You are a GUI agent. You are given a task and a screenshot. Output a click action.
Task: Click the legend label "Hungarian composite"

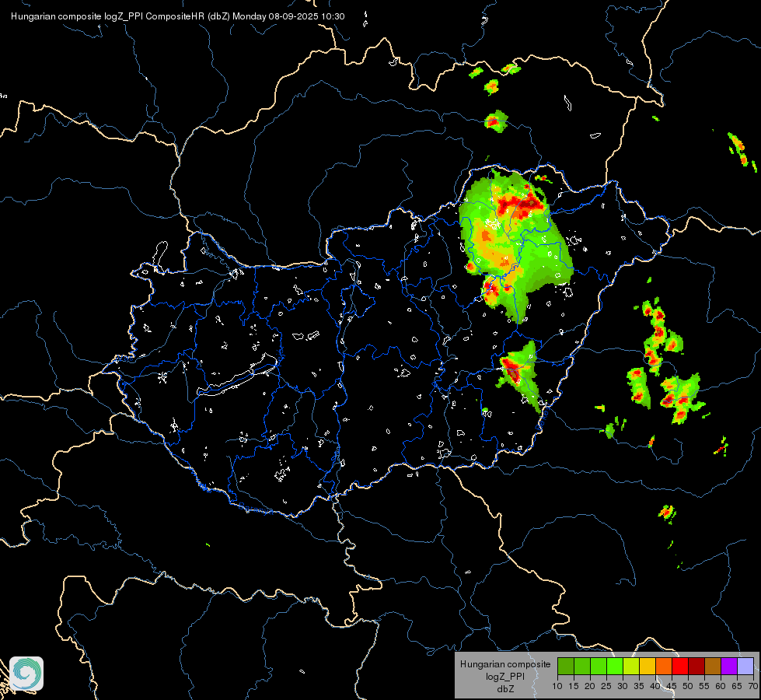point(505,664)
